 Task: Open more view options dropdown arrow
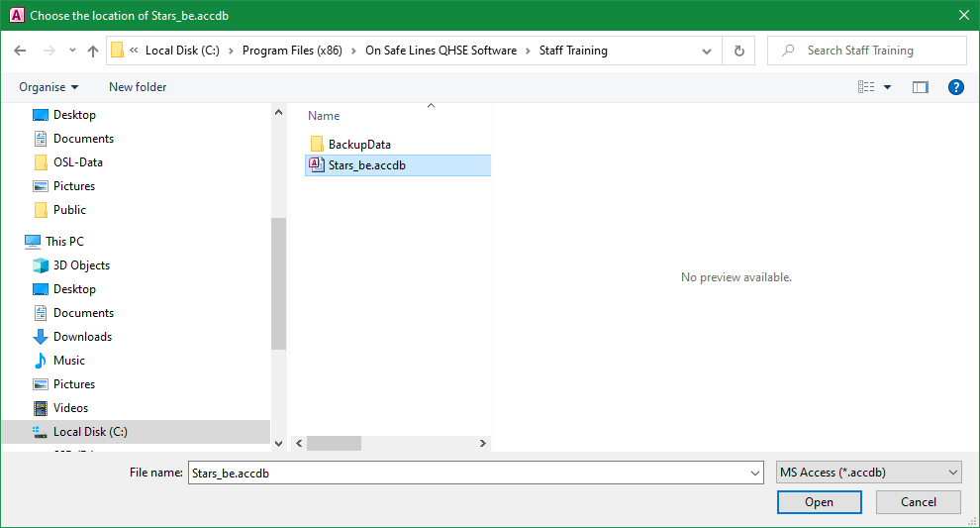(887, 87)
